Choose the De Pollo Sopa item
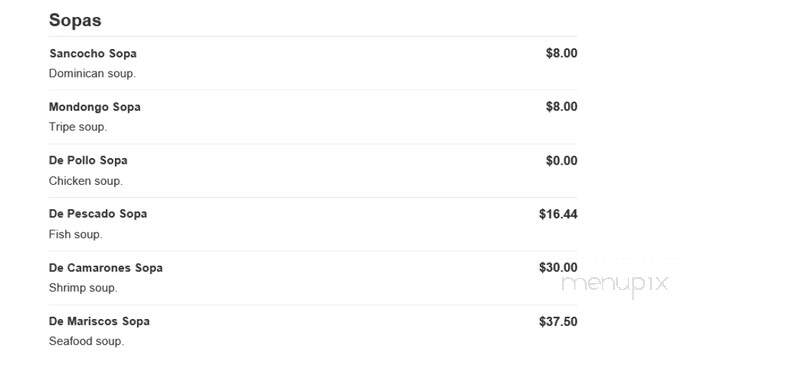 [x=88, y=160]
